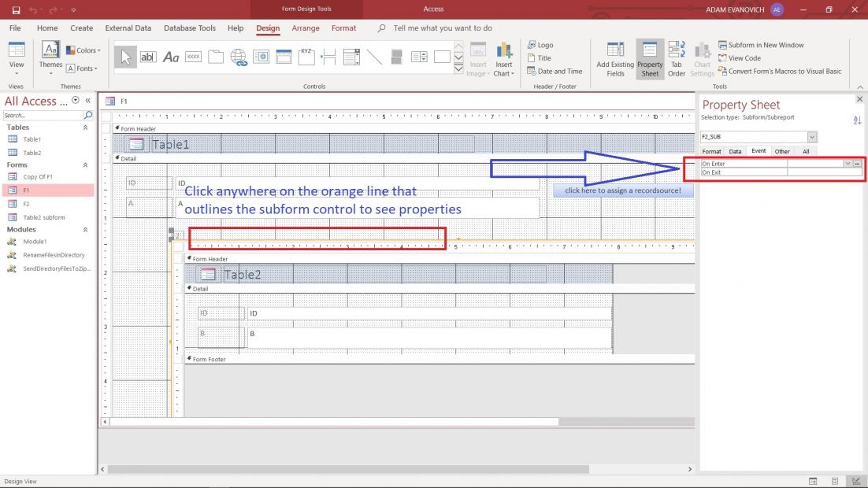The width and height of the screenshot is (868, 488).
Task: Open the View dropdown in ribbon
Action: pyautogui.click(x=17, y=59)
